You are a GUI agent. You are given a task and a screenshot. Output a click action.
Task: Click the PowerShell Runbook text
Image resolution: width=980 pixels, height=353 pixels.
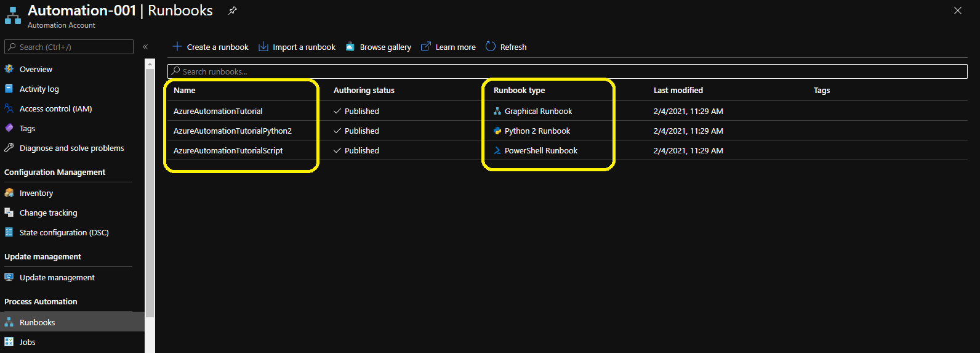[541, 150]
